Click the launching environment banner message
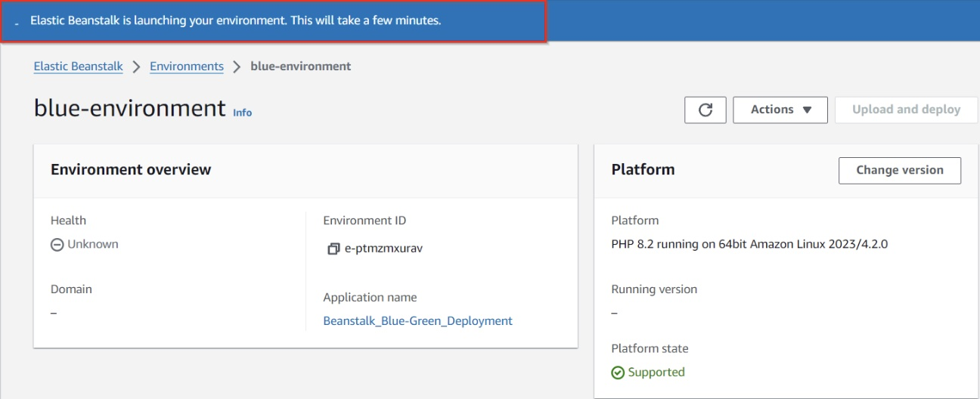 [235, 21]
